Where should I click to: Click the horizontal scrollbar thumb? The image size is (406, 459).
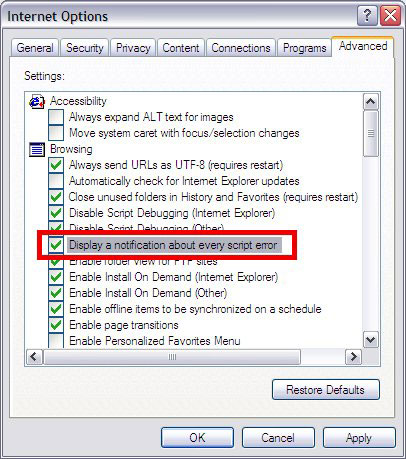coord(172,357)
